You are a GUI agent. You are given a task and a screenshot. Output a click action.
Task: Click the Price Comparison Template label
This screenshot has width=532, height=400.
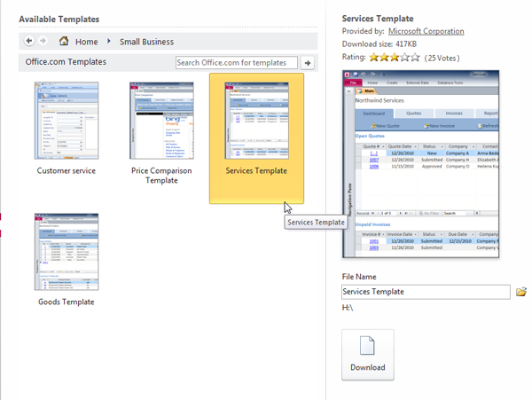tap(161, 176)
